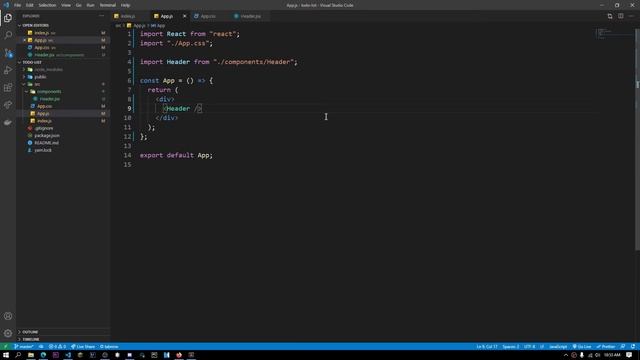The height and width of the screenshot is (360, 640).
Task: Open the Docker view in the activity bar
Action: pyautogui.click(x=8, y=122)
